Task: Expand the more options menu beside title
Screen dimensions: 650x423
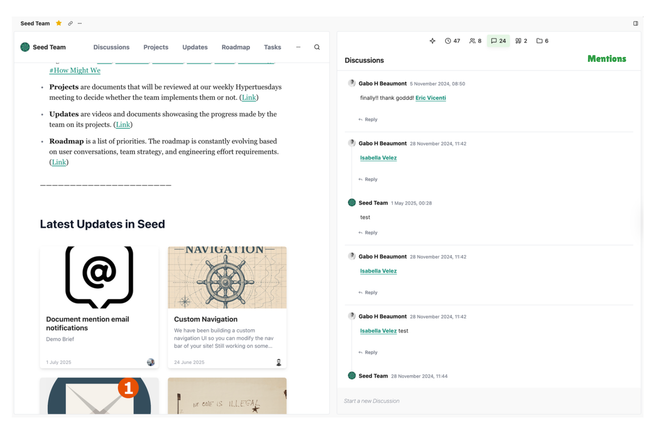Action: [x=80, y=23]
